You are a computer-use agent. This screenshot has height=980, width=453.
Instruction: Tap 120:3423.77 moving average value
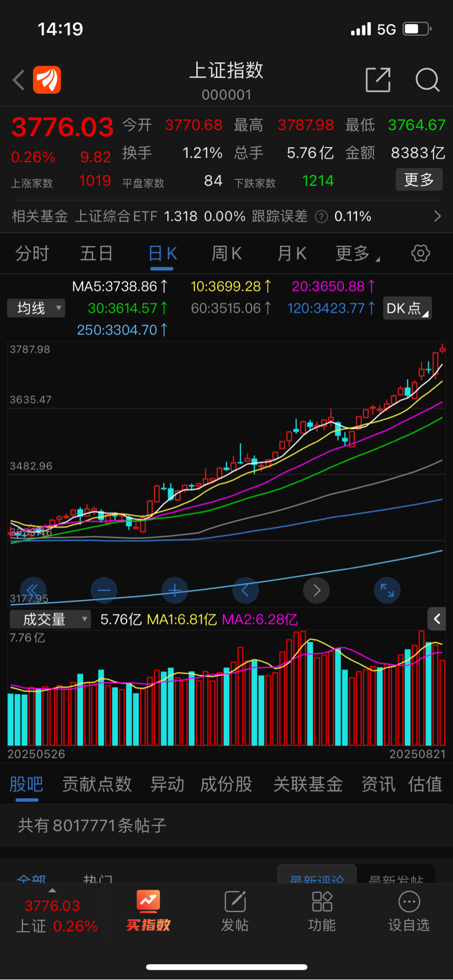pos(331,308)
